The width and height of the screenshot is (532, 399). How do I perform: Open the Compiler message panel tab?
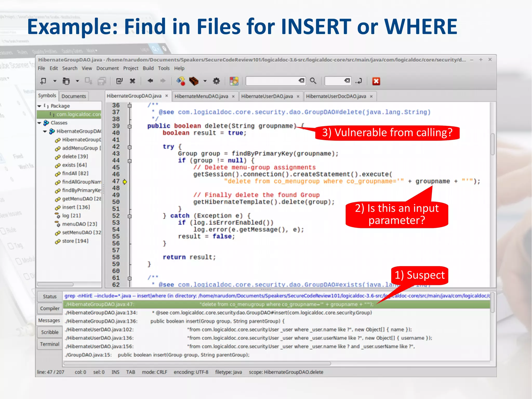(x=50, y=309)
